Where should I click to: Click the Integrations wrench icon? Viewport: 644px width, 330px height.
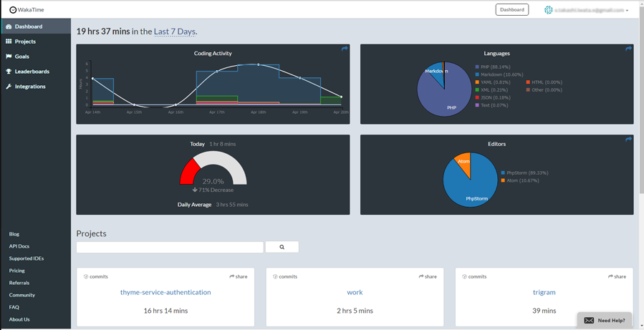point(9,87)
